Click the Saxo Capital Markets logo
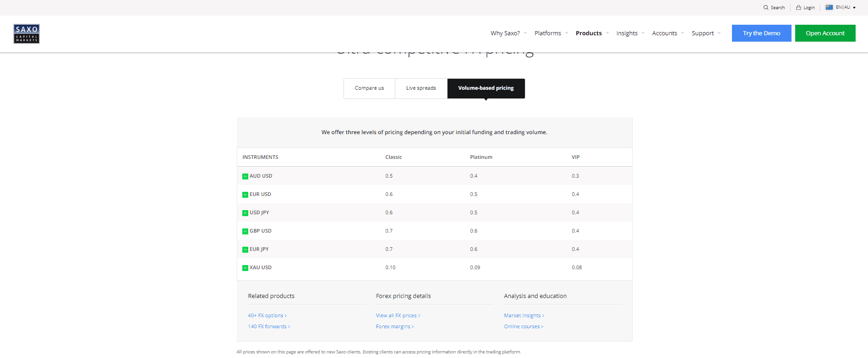This screenshot has height=358, width=868. click(27, 34)
